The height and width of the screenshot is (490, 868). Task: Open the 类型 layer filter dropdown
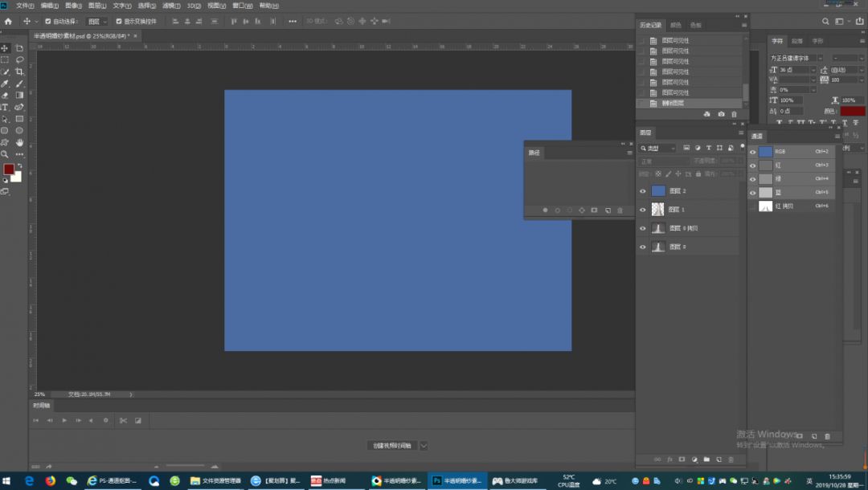pyautogui.click(x=657, y=149)
